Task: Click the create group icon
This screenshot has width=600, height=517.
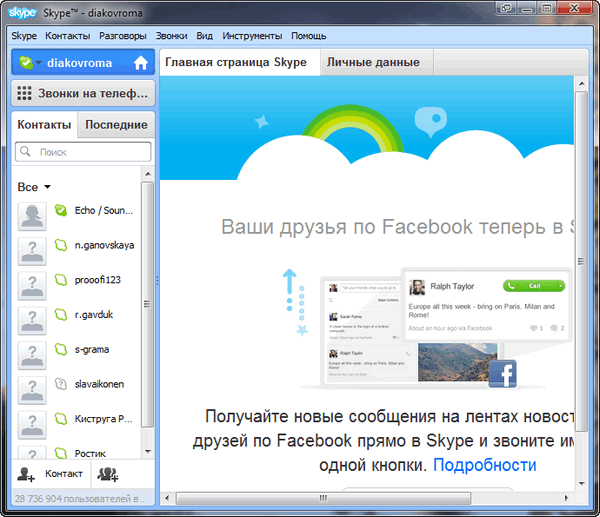Action: point(108,474)
